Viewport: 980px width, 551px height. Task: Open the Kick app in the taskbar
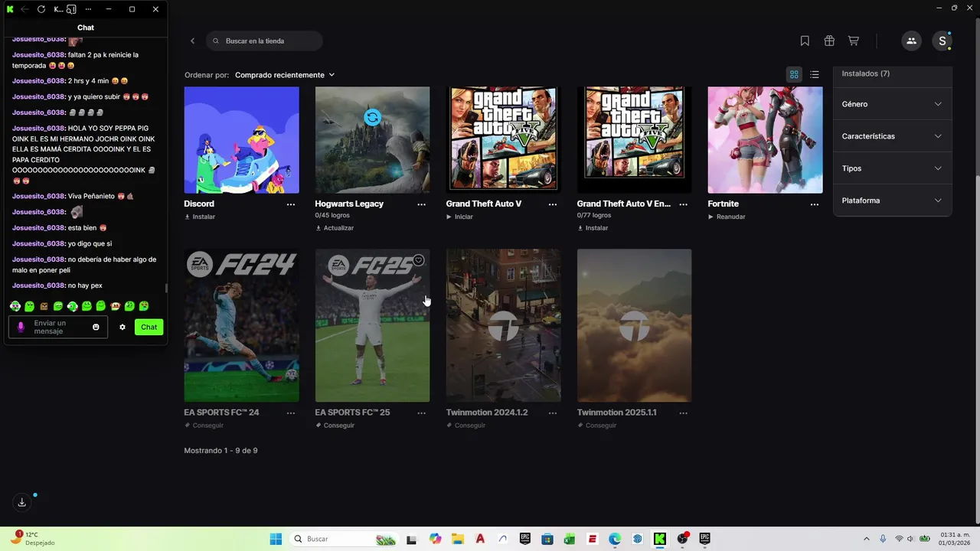pos(659,539)
